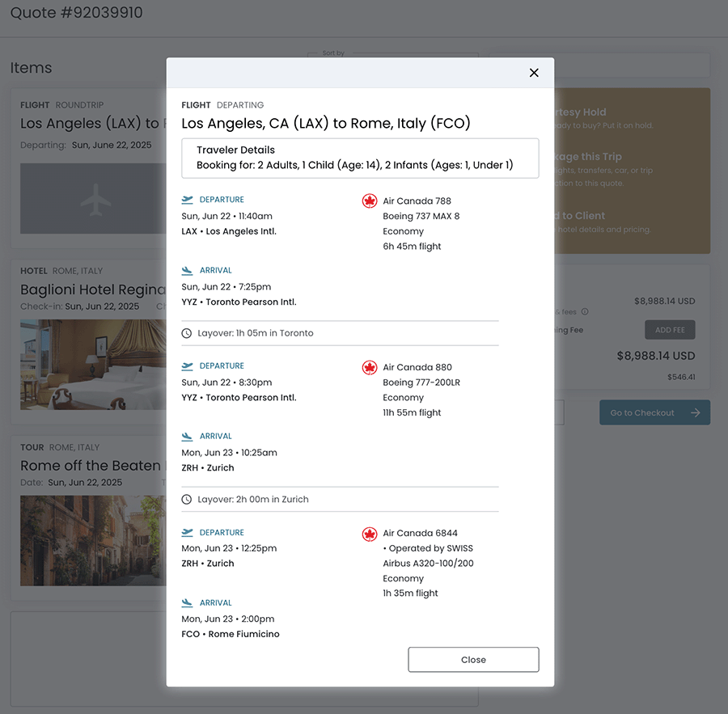Click the Toronto layover clock icon
The height and width of the screenshot is (714, 728).
(187, 333)
